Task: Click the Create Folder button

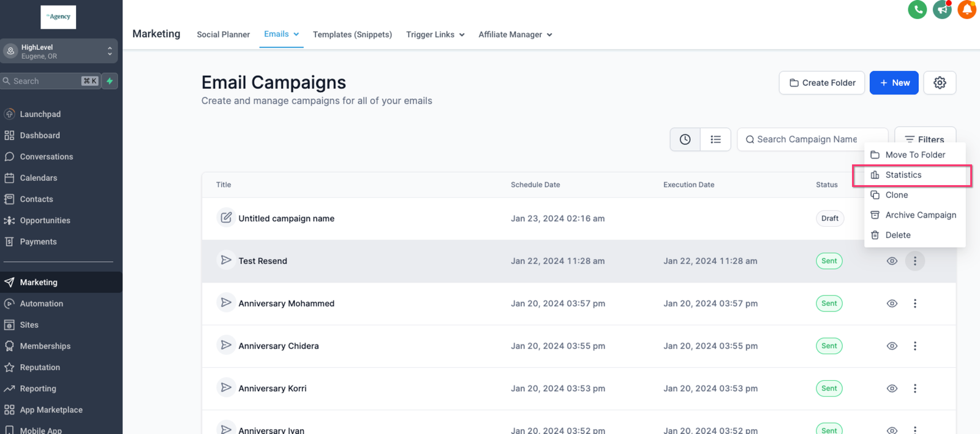Action: [821, 83]
